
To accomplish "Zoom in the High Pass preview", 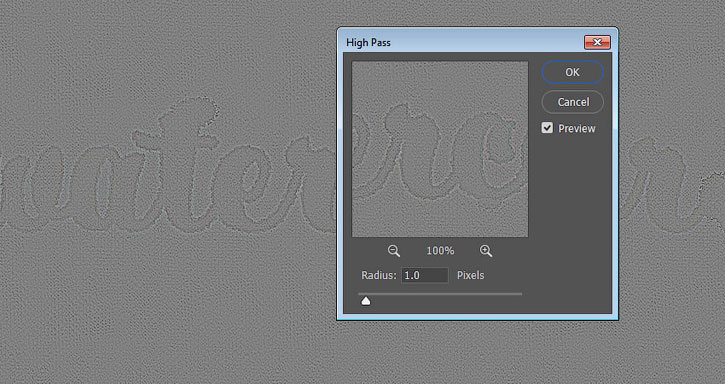I will [x=486, y=251].
